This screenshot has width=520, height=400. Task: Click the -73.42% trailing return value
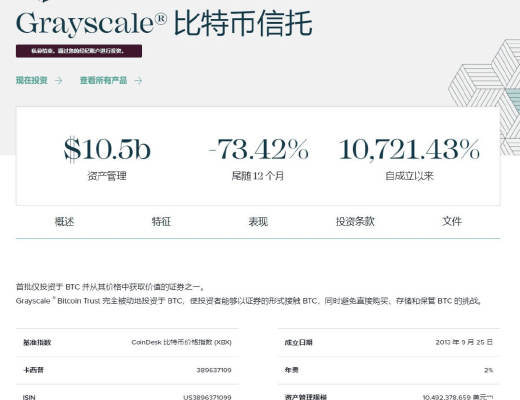[x=258, y=149]
